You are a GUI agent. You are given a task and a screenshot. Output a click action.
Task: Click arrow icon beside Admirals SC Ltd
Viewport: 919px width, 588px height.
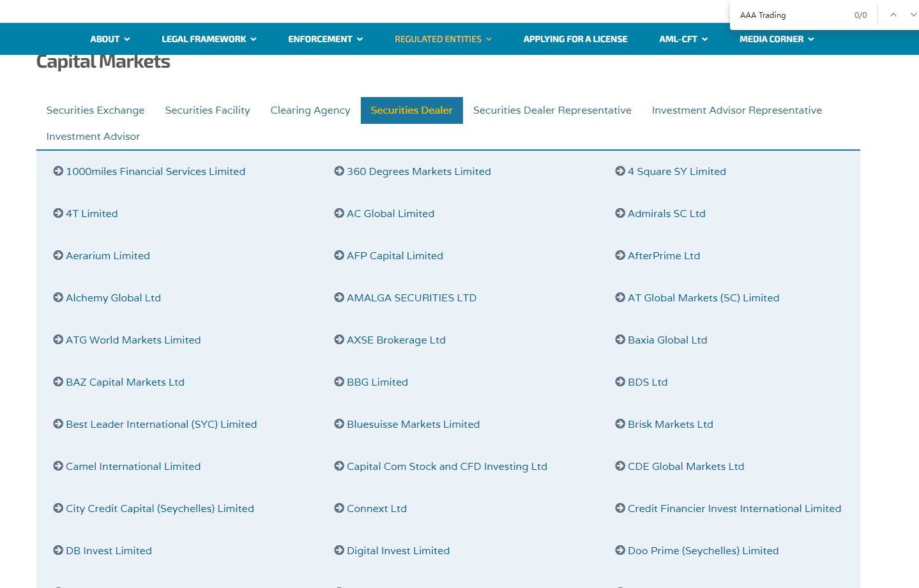click(x=620, y=213)
